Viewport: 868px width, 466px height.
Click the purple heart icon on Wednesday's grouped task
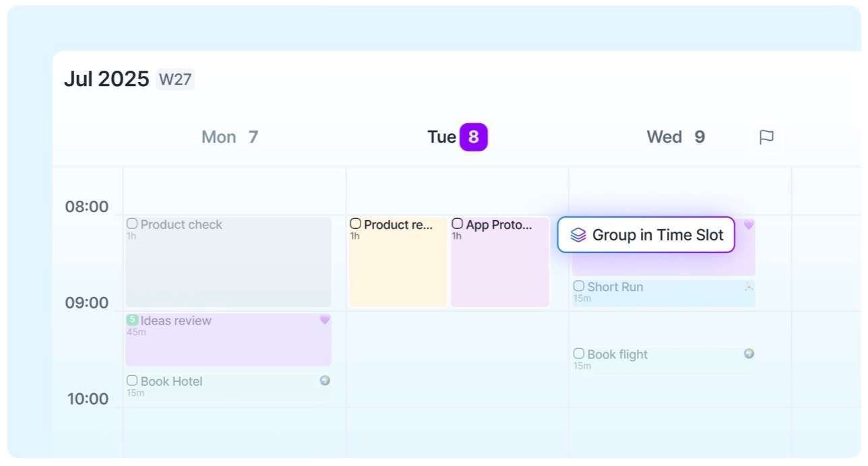tap(749, 224)
